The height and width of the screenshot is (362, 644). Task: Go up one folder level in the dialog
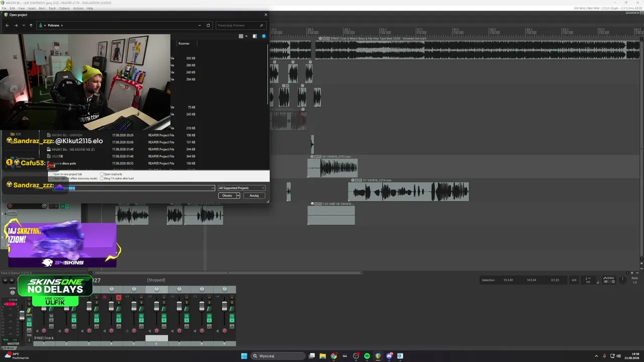[x=31, y=25]
